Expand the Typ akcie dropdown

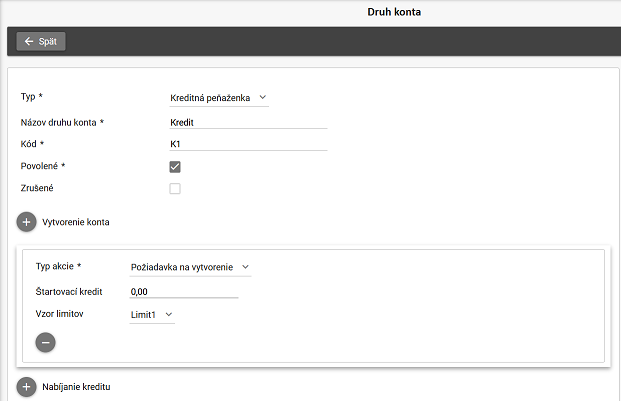[x=189, y=267]
